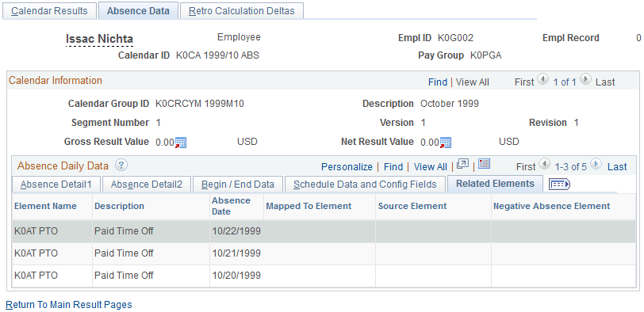Image resolution: width=644 pixels, height=312 pixels.
Task: Select Related Elements grid tab
Action: click(496, 183)
